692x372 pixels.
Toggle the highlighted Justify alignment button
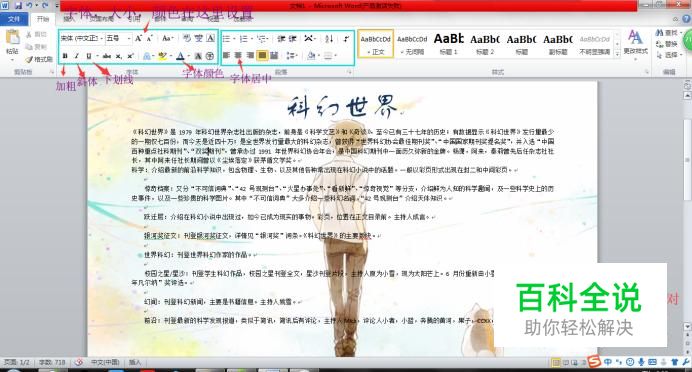point(262,56)
